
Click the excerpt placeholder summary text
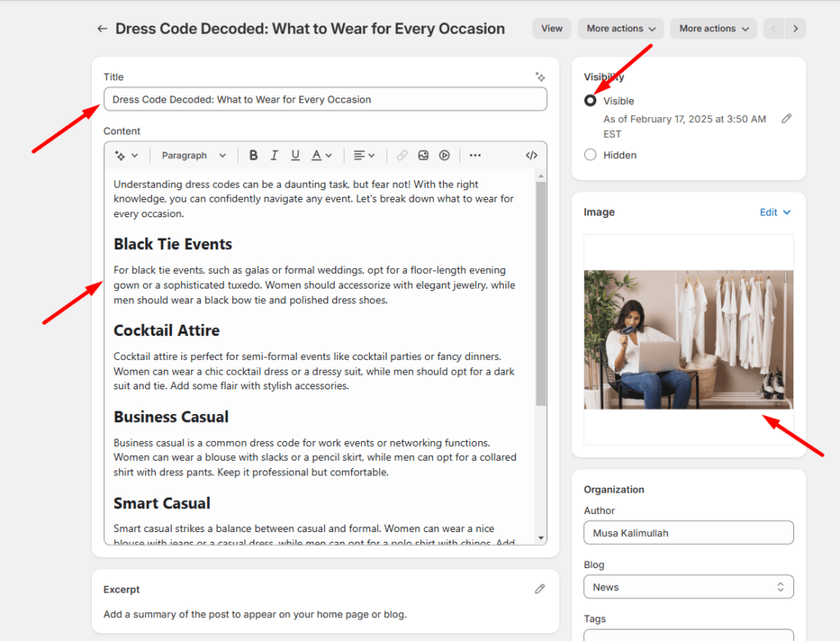tap(255, 614)
